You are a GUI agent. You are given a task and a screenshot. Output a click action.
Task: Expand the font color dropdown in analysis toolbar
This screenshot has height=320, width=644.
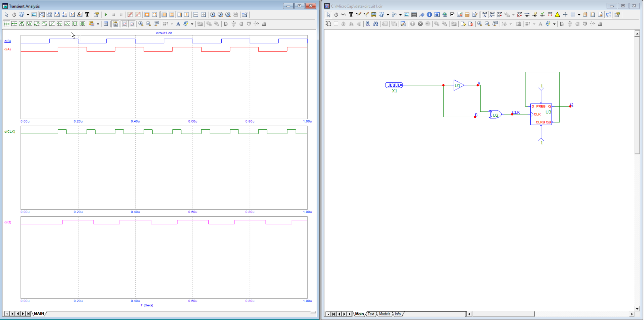coord(192,24)
